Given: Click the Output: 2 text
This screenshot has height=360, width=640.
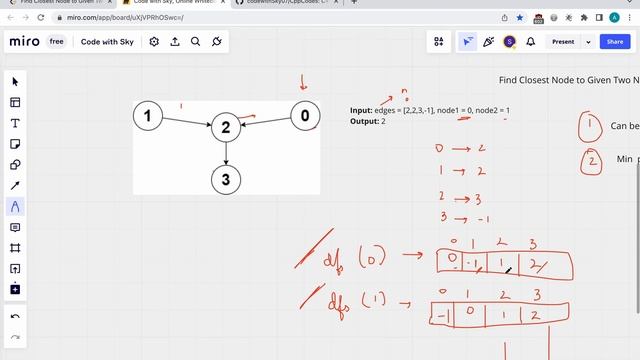Looking at the screenshot, I should [x=367, y=121].
